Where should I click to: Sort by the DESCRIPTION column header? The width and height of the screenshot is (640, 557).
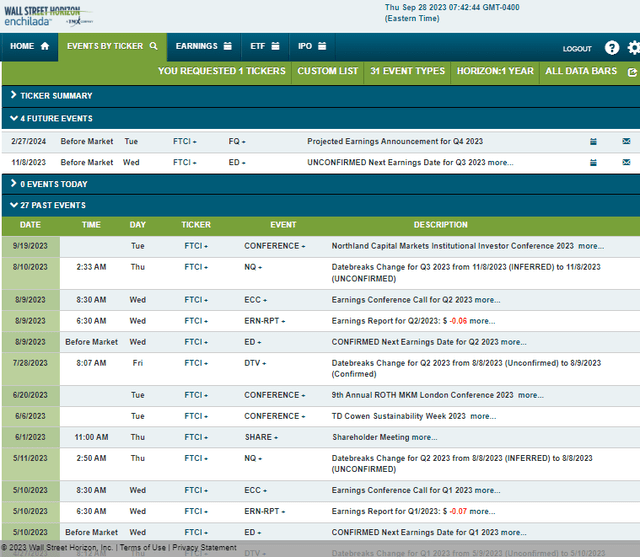pos(440,225)
